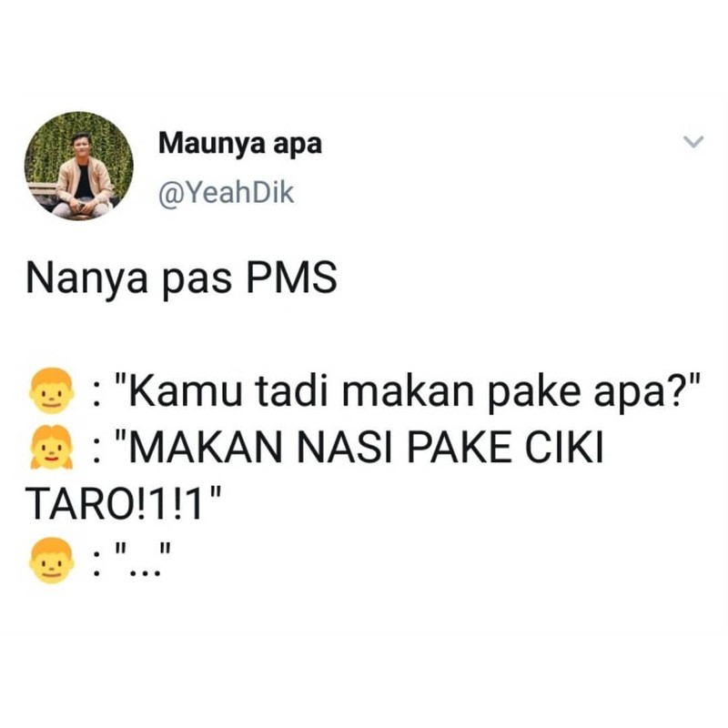Viewport: 728px width, 728px height.
Task: Click the quoted ellipsis reply
Action: point(144,559)
